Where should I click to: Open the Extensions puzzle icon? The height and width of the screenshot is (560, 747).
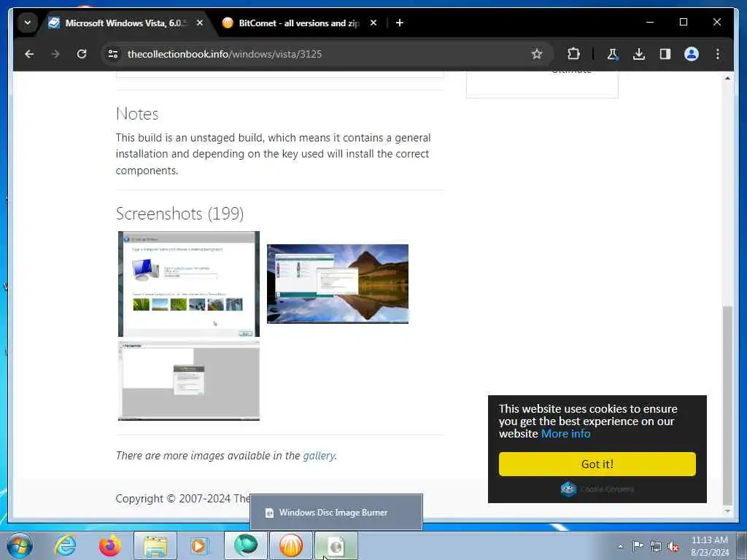point(573,54)
